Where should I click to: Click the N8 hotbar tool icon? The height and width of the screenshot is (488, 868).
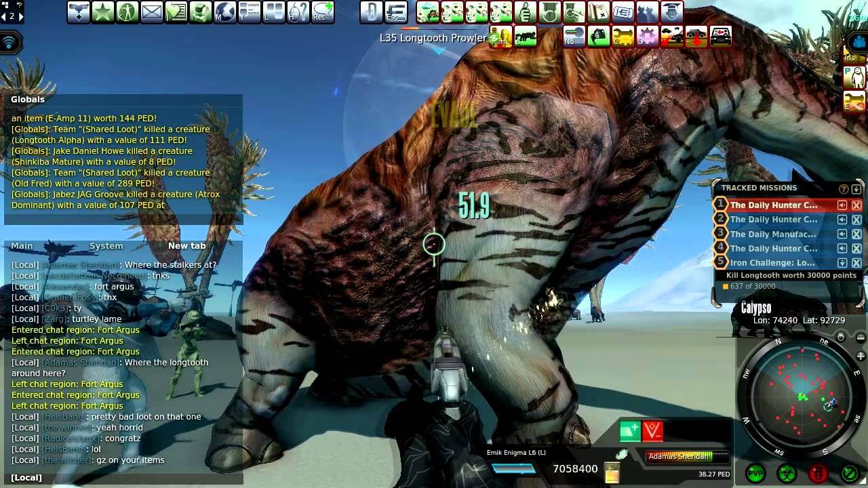(x=574, y=36)
